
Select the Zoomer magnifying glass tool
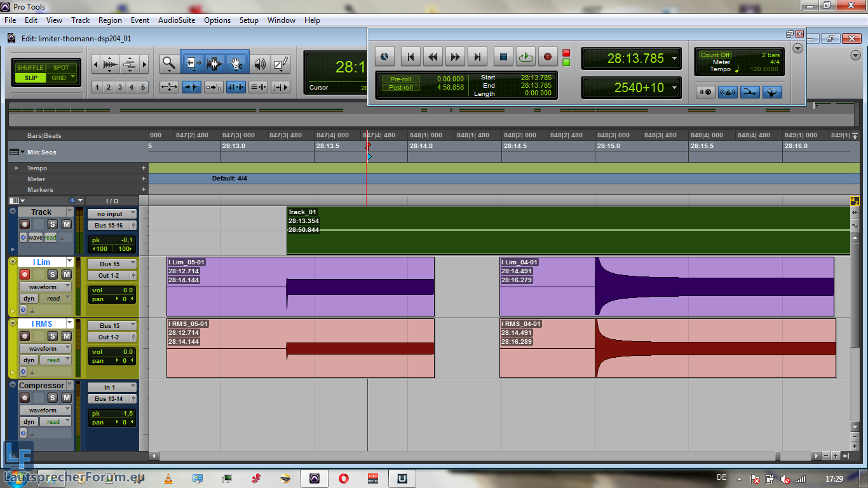click(168, 64)
